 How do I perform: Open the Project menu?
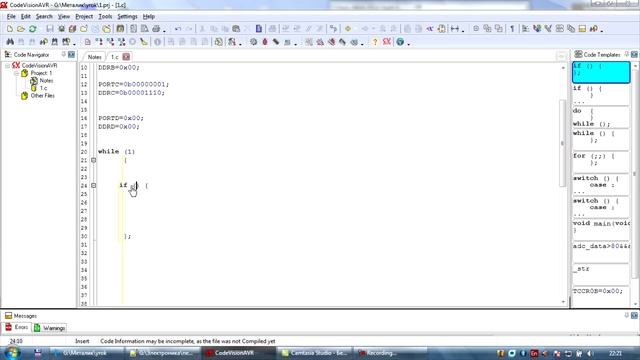coord(84,17)
